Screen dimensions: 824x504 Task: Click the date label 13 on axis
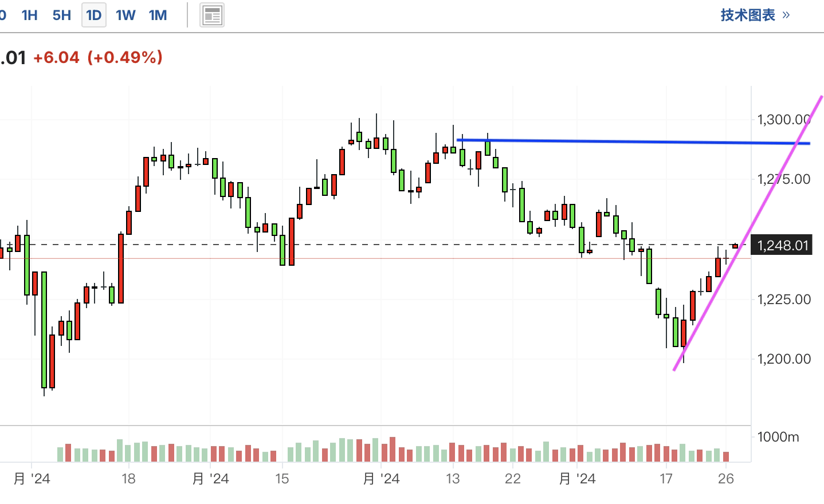point(453,479)
